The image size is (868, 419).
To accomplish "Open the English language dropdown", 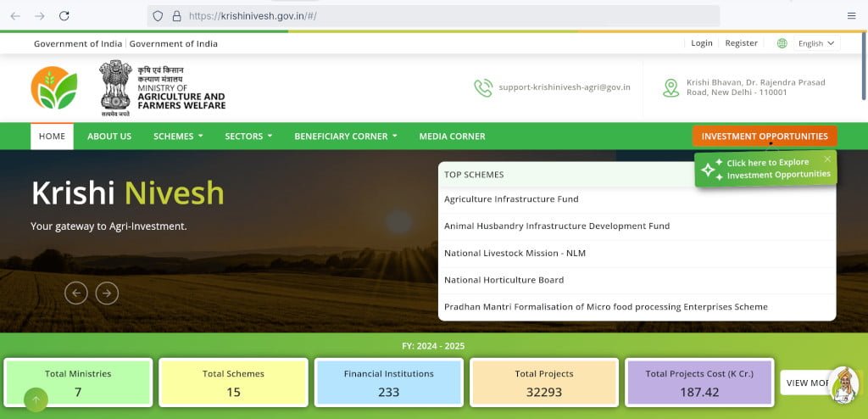I will coord(816,43).
